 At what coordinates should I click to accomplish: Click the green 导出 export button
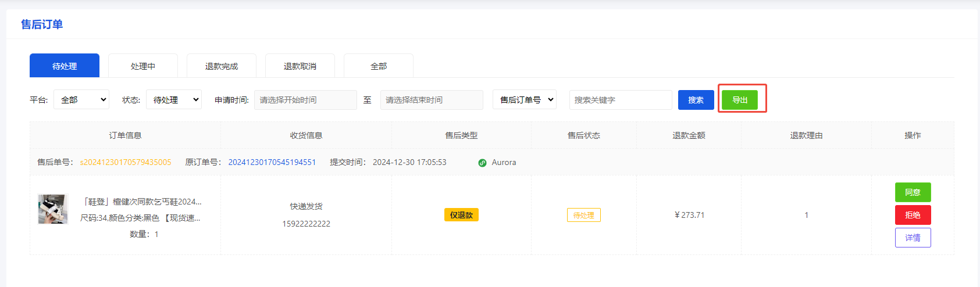tap(740, 100)
